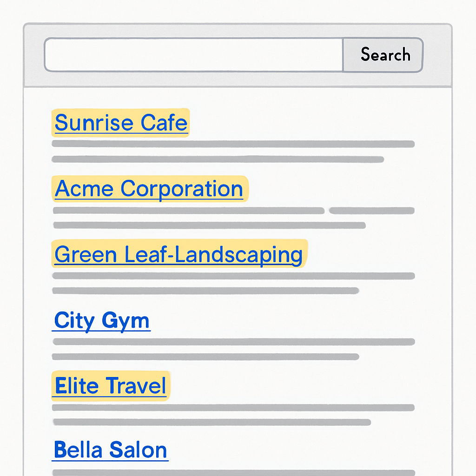Click the highlighted Green Leaf-Landscaping title
The height and width of the screenshot is (476, 476).
click(178, 254)
